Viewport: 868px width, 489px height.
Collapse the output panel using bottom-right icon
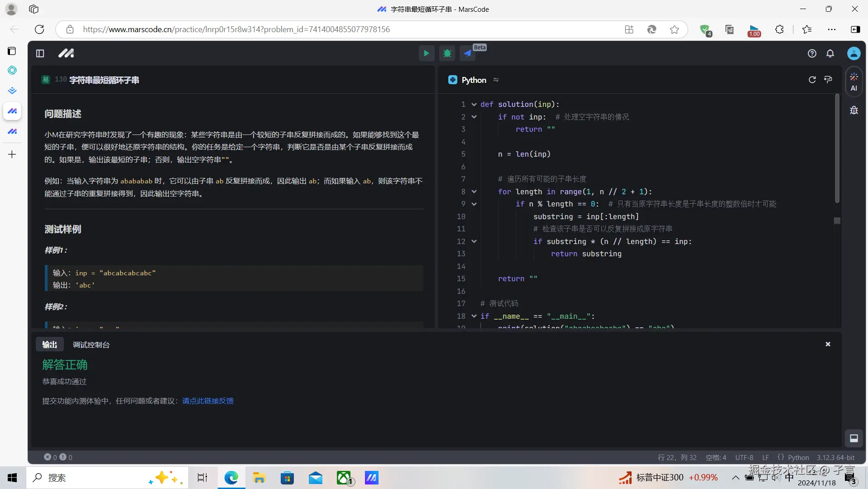854,438
